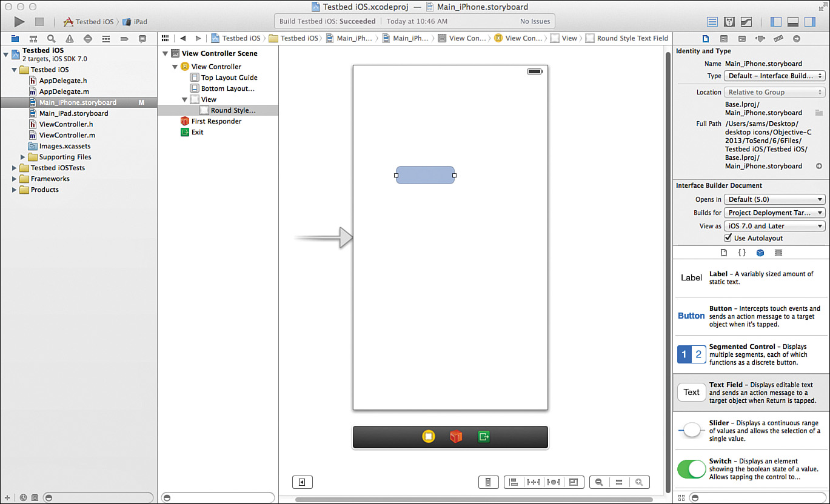This screenshot has width=830, height=504.
Task: Zoom out the storyboard canvas
Action: pos(599,482)
